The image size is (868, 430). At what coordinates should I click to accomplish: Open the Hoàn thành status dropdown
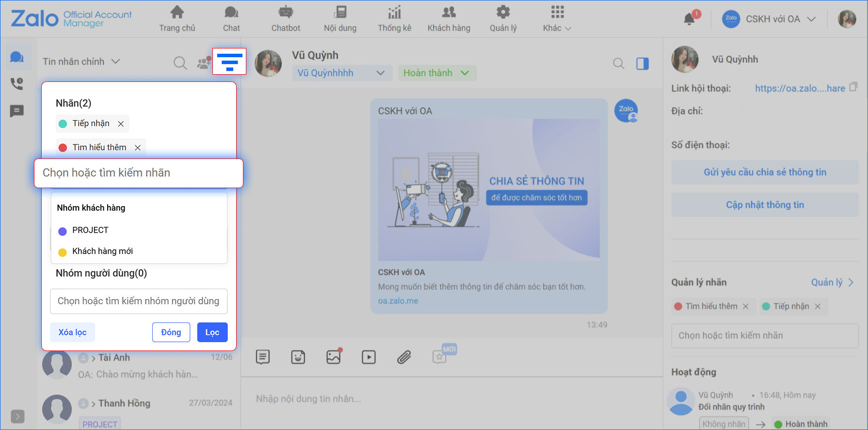[x=436, y=73]
